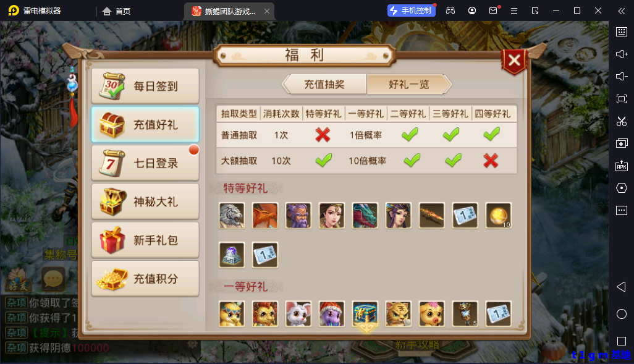The image size is (634, 364).
Task: Switch to the 好礼一览 tab
Action: (x=409, y=85)
